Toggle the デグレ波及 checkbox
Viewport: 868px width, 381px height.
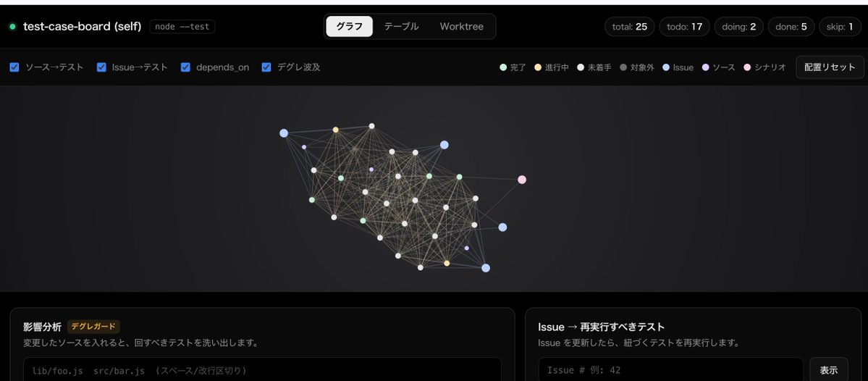266,67
